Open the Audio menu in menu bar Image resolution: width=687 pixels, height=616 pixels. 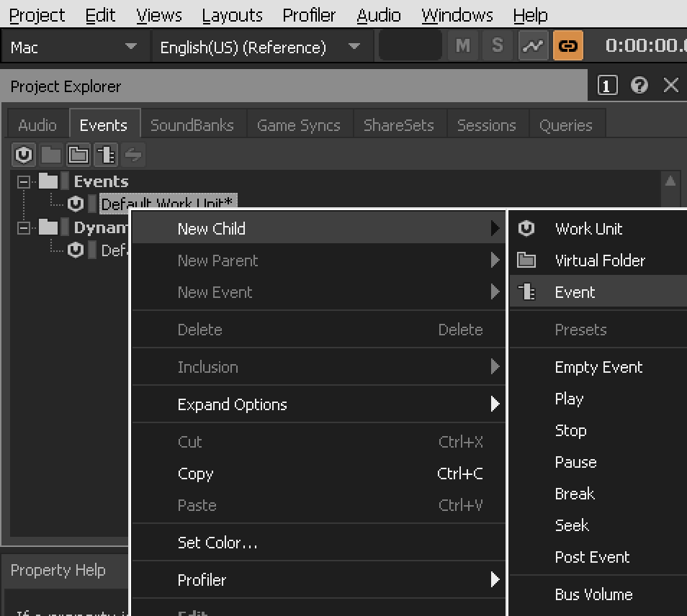coord(379,15)
